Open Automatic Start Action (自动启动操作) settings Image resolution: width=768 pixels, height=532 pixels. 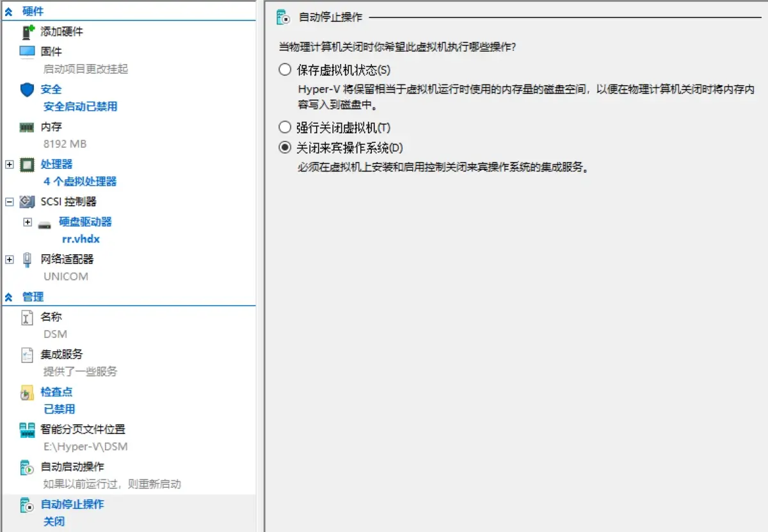tap(72, 467)
